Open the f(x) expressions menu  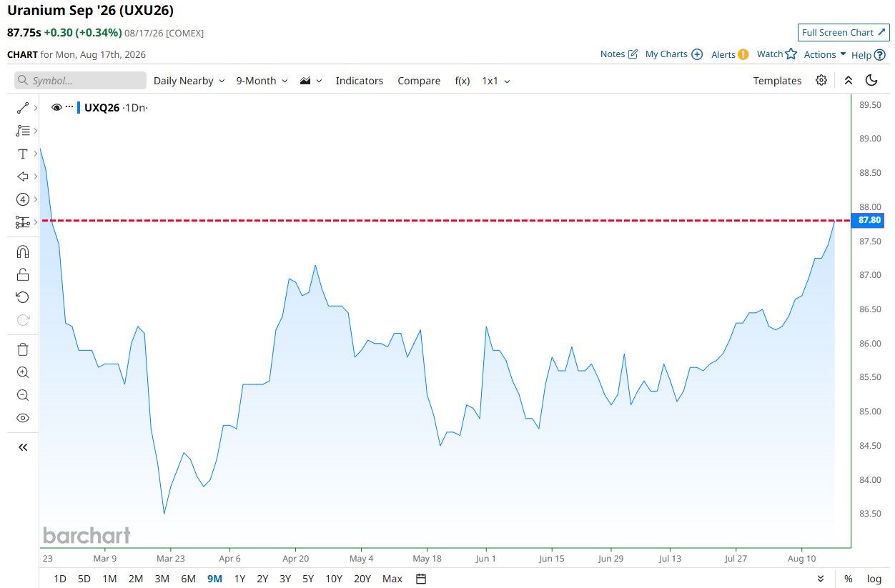pos(463,81)
